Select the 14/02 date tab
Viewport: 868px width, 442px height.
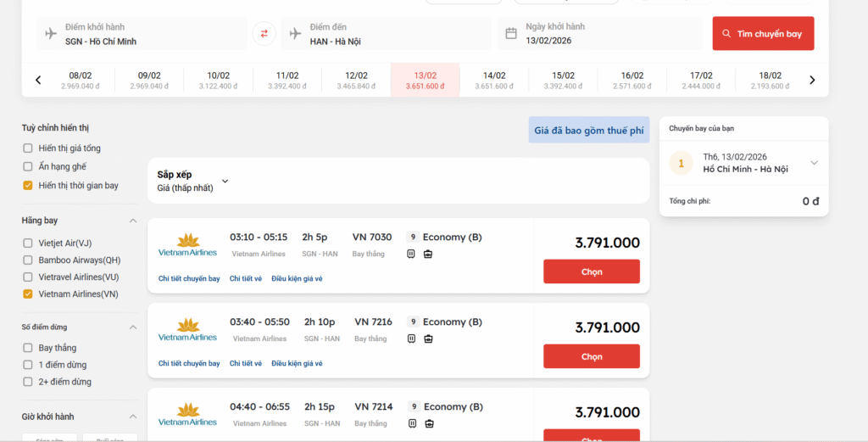pos(494,81)
